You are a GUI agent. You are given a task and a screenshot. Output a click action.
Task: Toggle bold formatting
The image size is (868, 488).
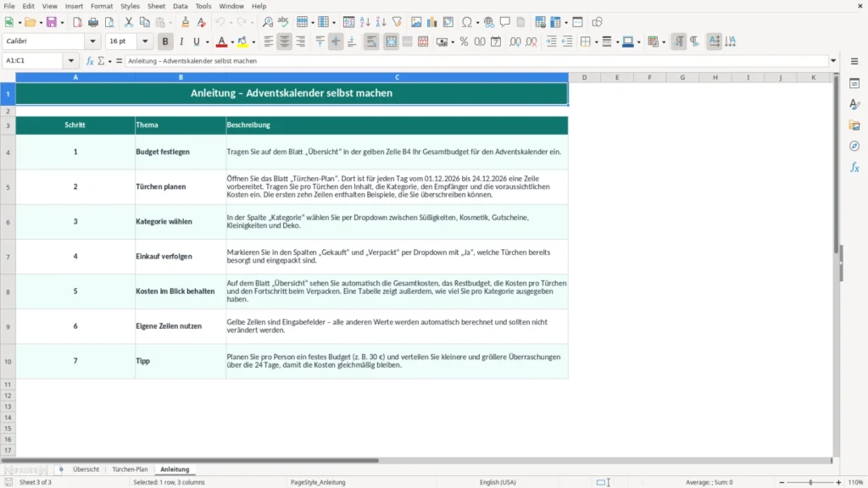coord(165,42)
